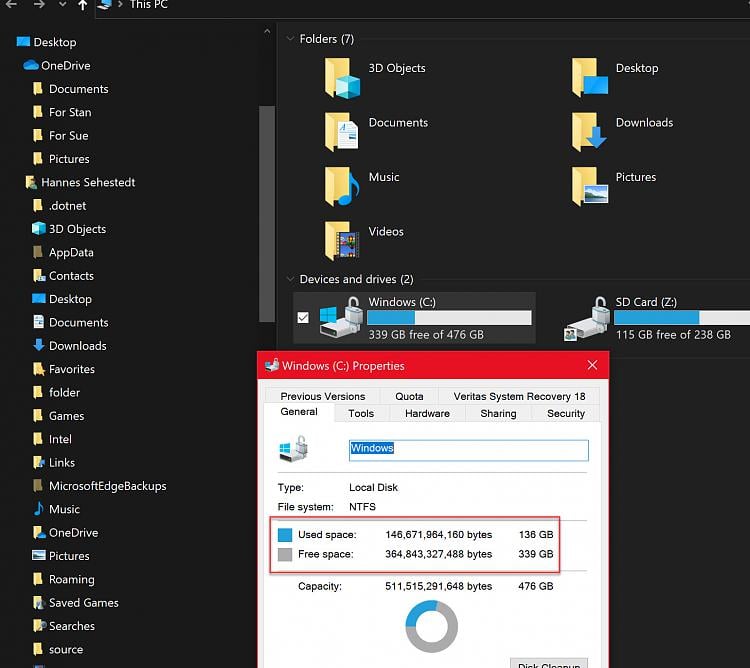Image resolution: width=750 pixels, height=668 pixels.
Task: Open the Desktop folder in Folders group
Action: point(589,78)
